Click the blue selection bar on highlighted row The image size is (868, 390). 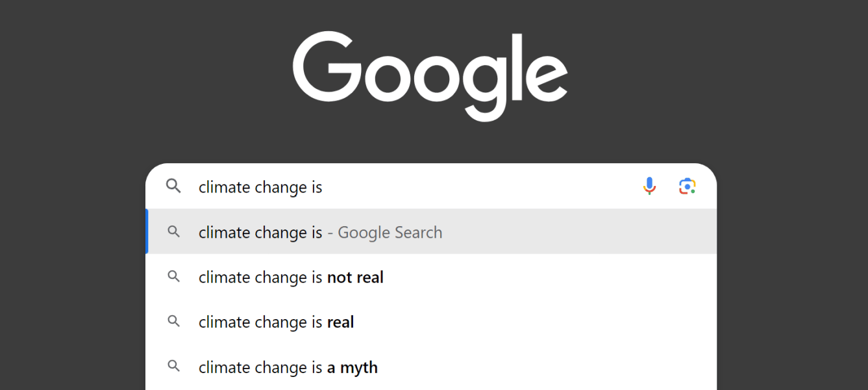coord(147,232)
